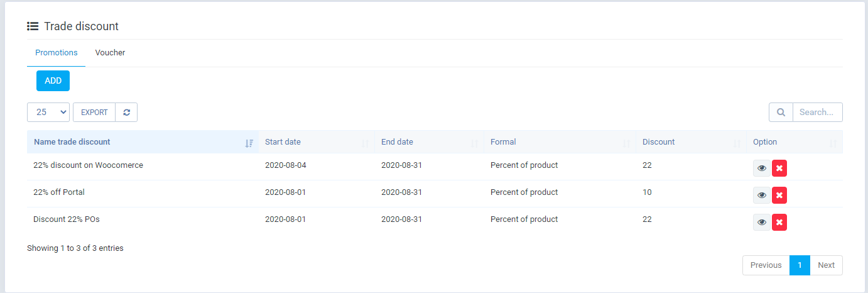Export the trade discount table
Image resolution: width=868 pixels, height=293 pixels.
(94, 113)
